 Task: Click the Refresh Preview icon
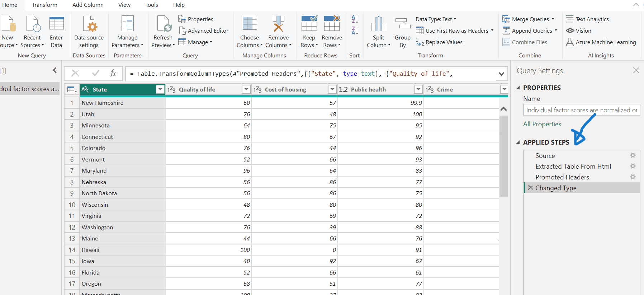[163, 24]
